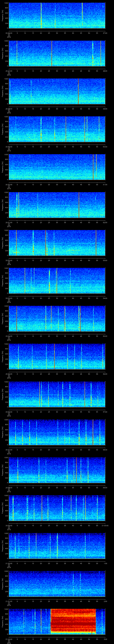The image size is (114, 644).
Task: Click the red line near 52 seconds in the 20:57:00 spectrogram
Action: 93,432
